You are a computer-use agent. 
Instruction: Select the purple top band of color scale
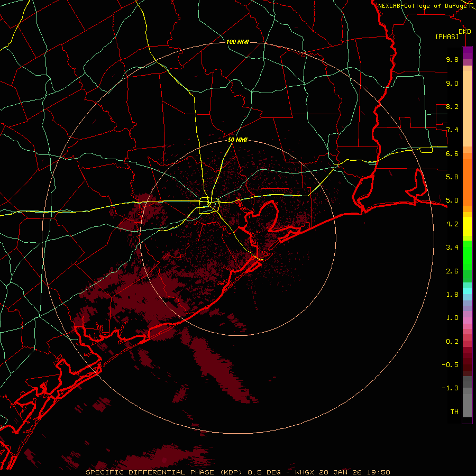467,53
